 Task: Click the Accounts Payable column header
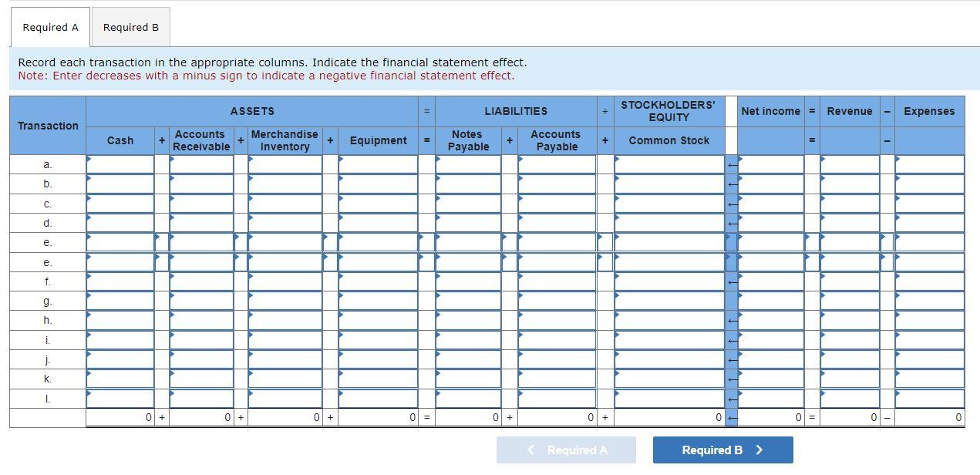click(x=556, y=140)
